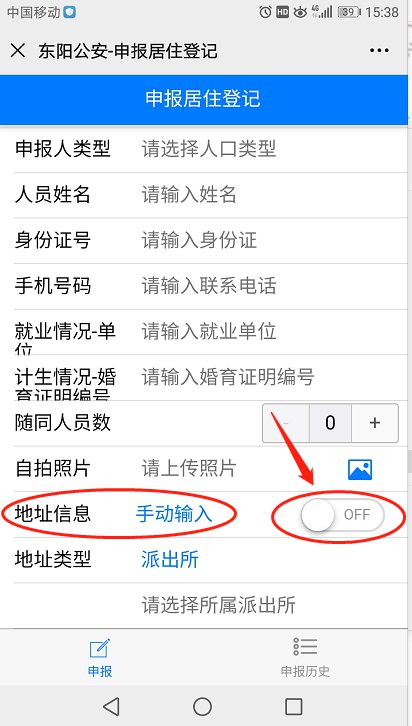Screen dimensions: 412x726
Task: Open the 申报历史 list tab
Action: tap(305, 657)
